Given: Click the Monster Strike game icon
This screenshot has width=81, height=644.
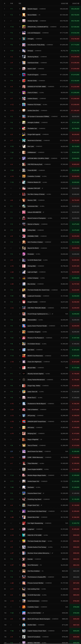Looking at the screenshot, I should click(24, 80).
